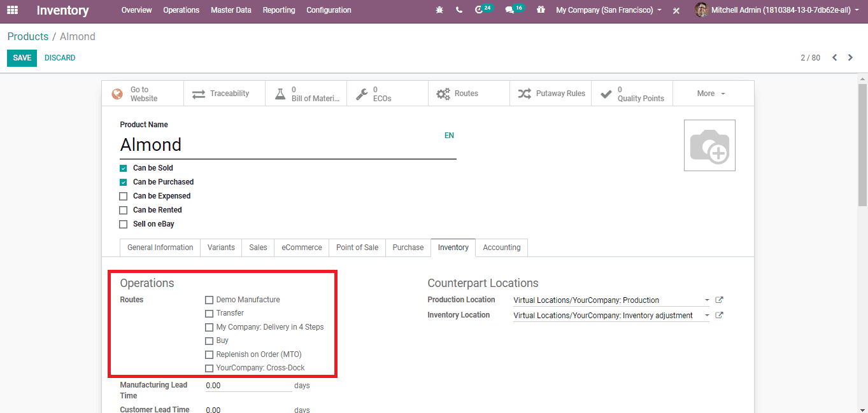Image resolution: width=868 pixels, height=413 pixels.
Task: Switch to eCommerce tab
Action: tap(302, 248)
